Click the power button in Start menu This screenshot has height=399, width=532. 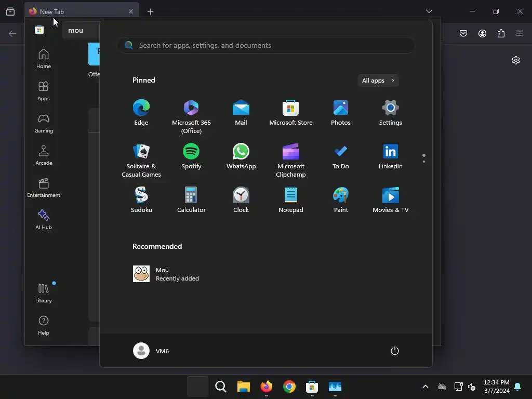click(395, 351)
